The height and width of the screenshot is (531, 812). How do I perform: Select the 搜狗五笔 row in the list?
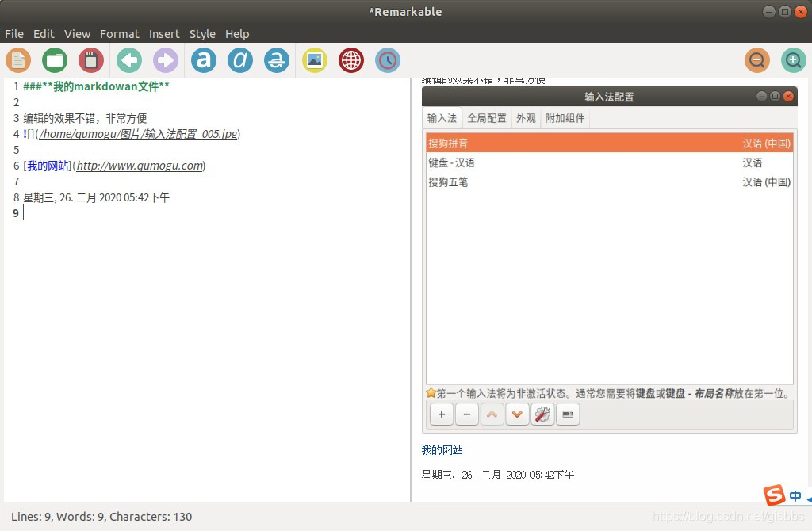click(609, 182)
